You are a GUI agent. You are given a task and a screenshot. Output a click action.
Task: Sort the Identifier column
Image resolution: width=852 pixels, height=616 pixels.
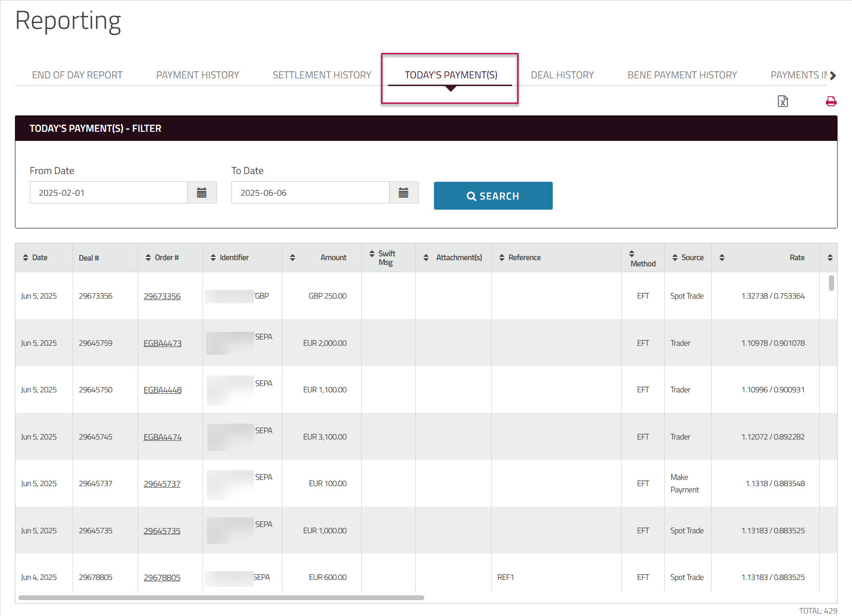pyautogui.click(x=213, y=257)
